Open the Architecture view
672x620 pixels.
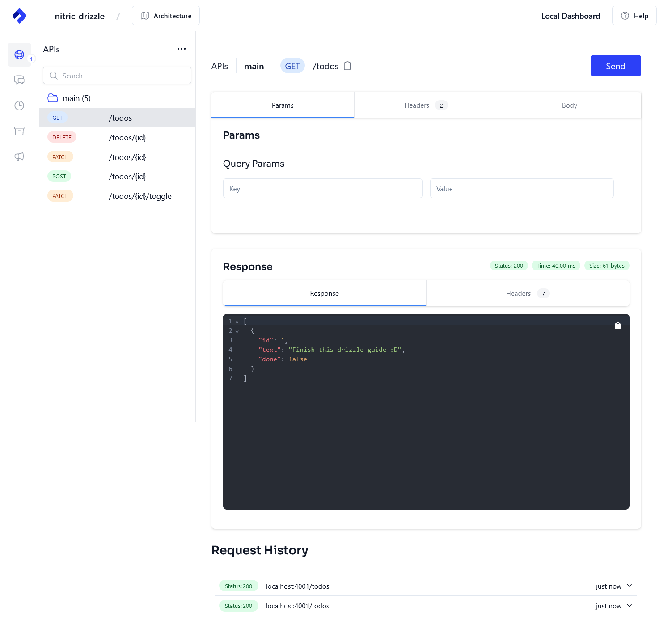(165, 15)
